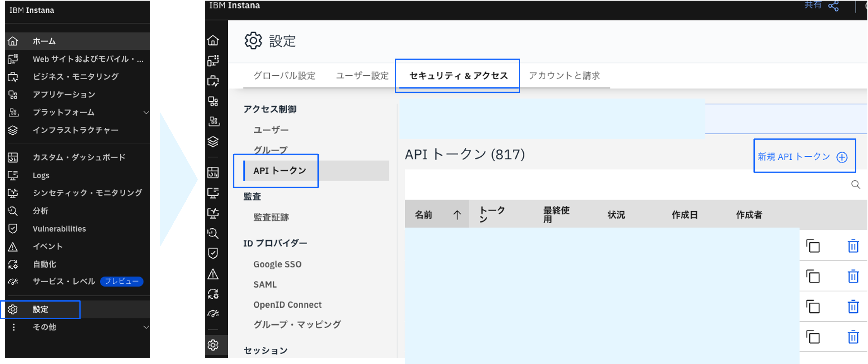Click synthetic monitoring icon in collapsed sidebar
The width and height of the screenshot is (868, 364).
[213, 213]
